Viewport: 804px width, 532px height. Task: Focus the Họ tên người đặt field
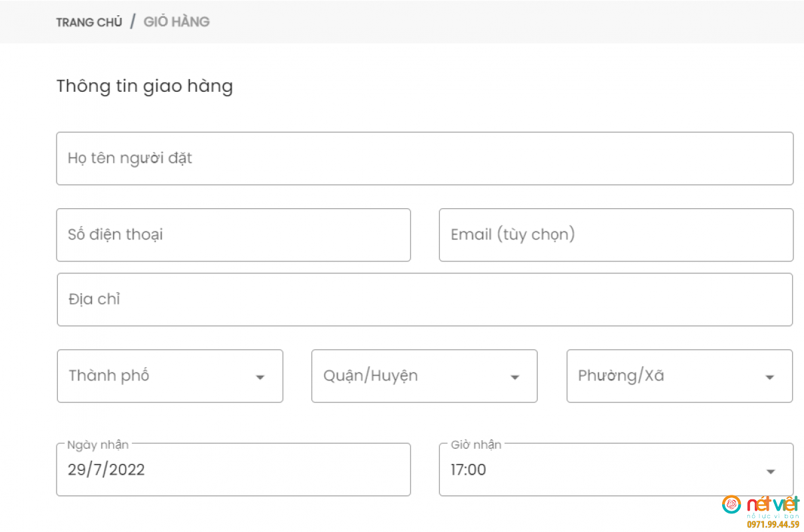tap(425, 158)
